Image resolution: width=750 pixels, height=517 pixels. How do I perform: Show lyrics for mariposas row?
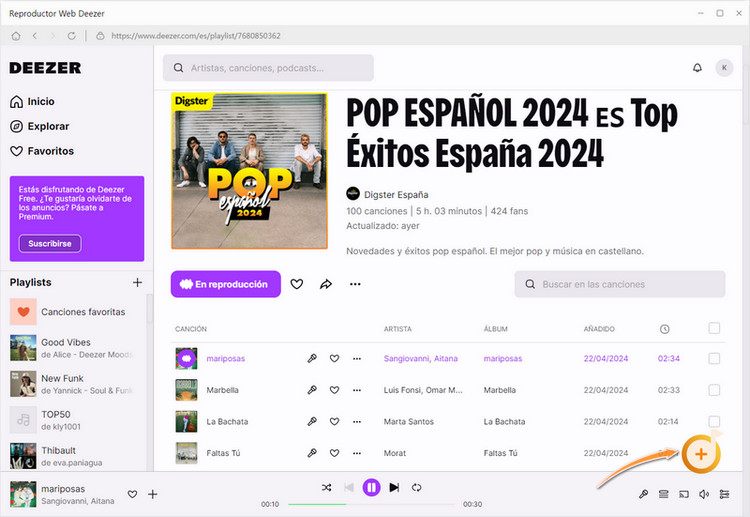(x=312, y=358)
